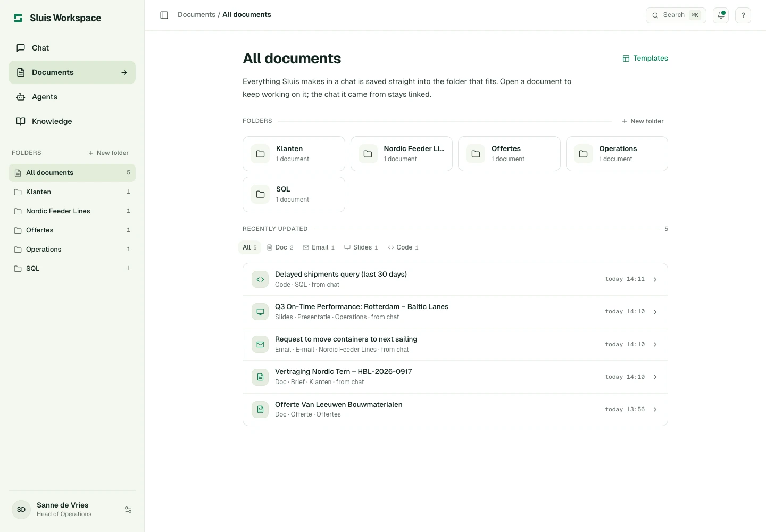
Task: Click doc icon of Vertraging Nordic Tern
Action: point(260,377)
